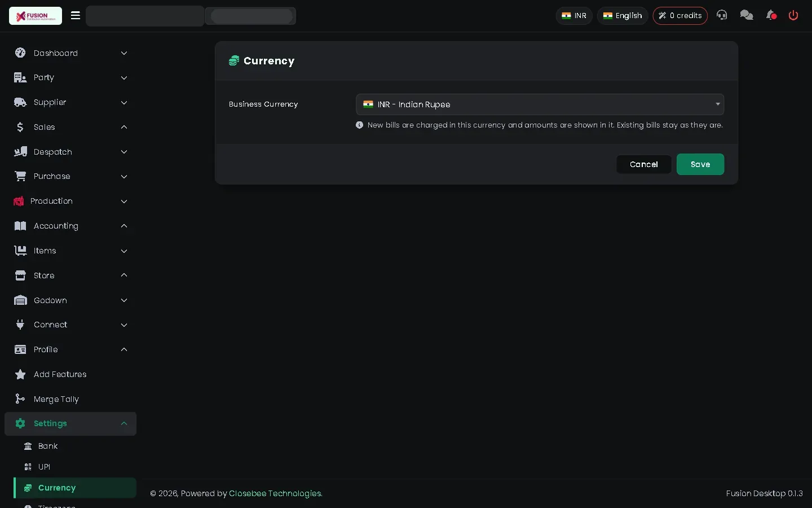Open Closebee Technologies link in footer
The height and width of the screenshot is (508, 812).
click(x=276, y=493)
